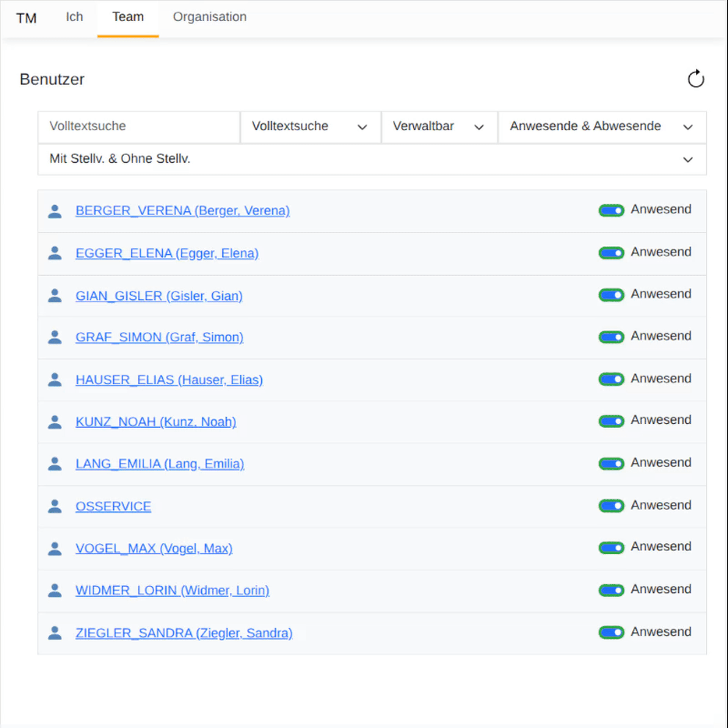
Task: Click the TM logo in header
Action: (26, 18)
